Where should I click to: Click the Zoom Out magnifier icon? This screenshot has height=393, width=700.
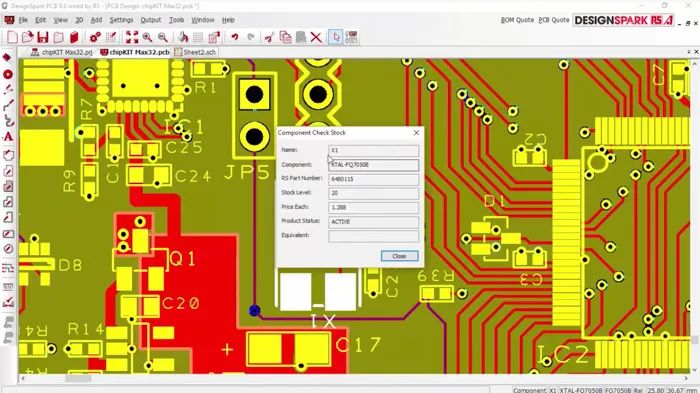tap(163, 37)
